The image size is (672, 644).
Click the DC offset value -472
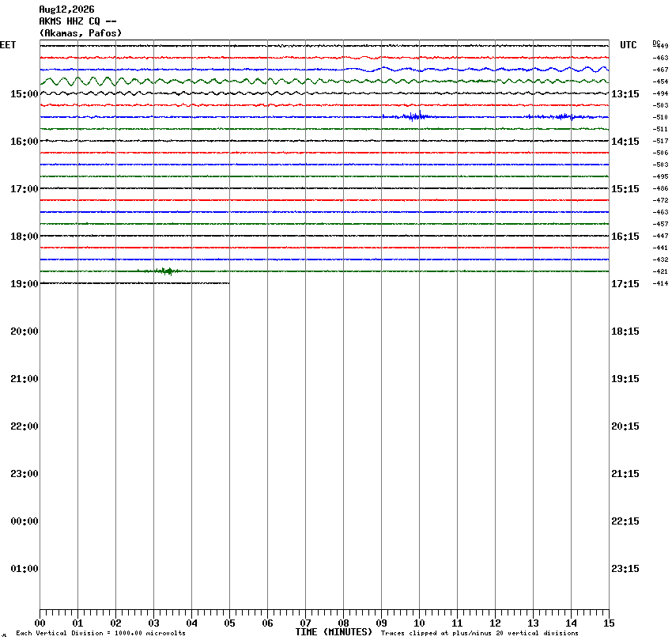[x=660, y=201]
